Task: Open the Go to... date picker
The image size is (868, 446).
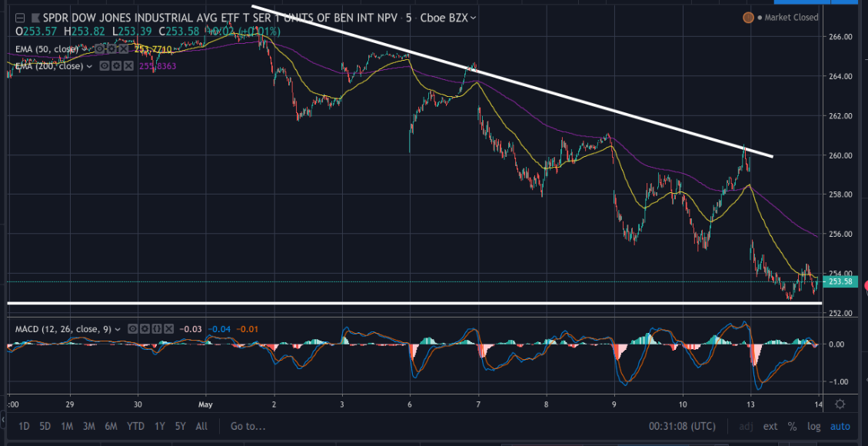Action: pyautogui.click(x=248, y=427)
